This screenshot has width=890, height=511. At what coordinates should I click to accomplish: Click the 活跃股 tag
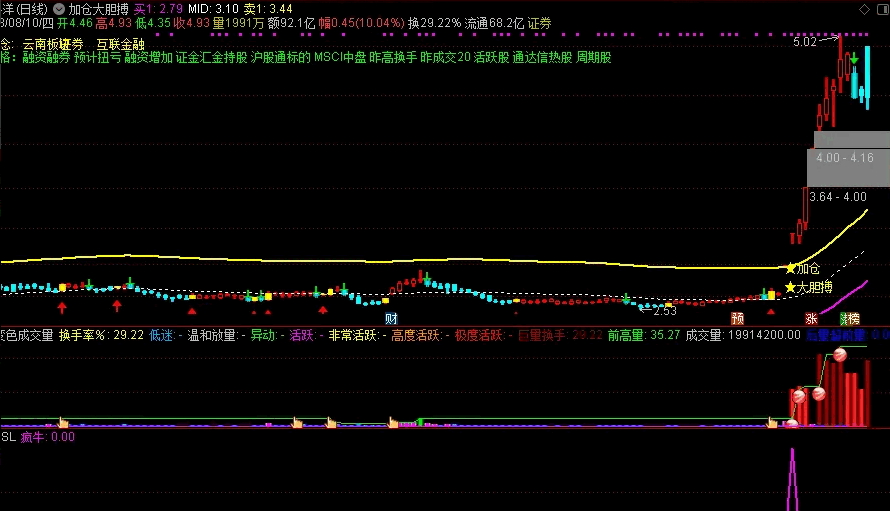point(492,57)
